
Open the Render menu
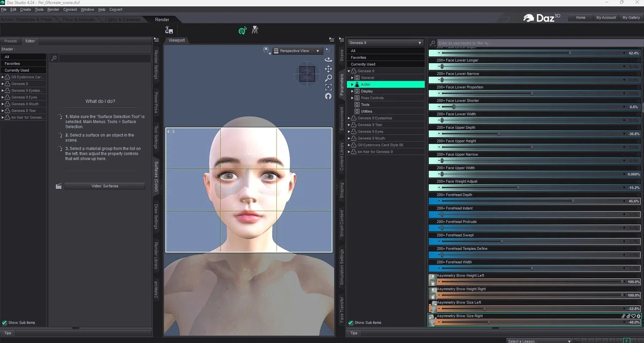click(x=53, y=10)
